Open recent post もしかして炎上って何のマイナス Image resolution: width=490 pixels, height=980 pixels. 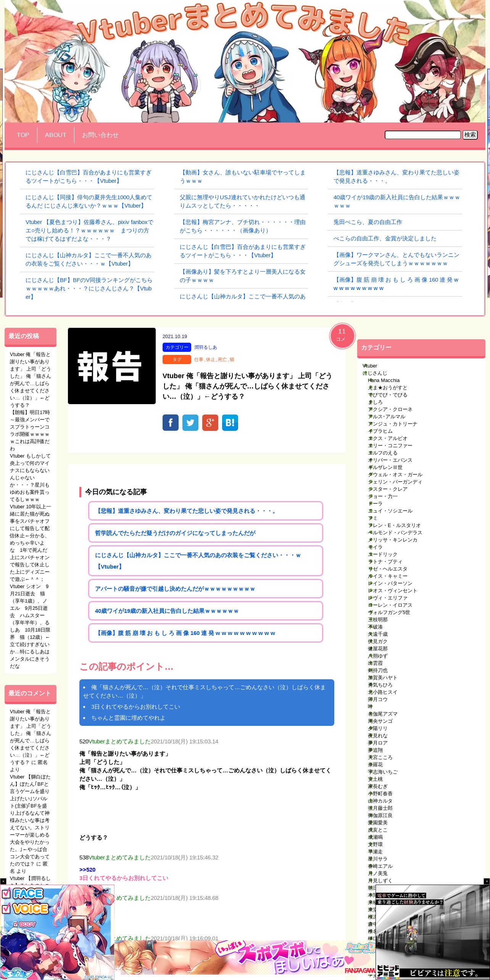click(x=30, y=477)
